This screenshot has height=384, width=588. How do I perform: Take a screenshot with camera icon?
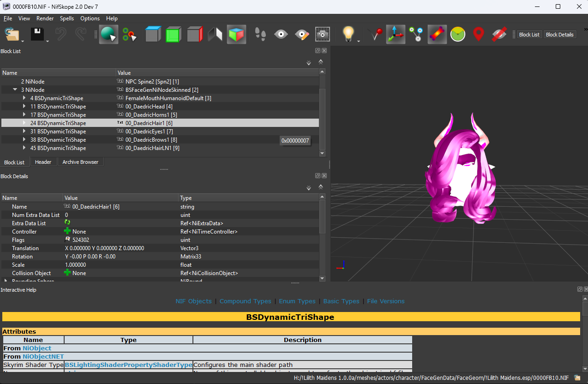[x=322, y=34]
